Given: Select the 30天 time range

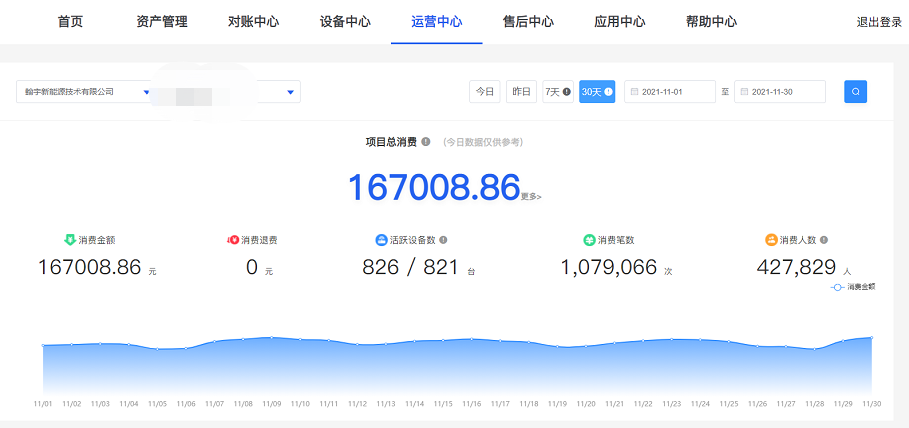Looking at the screenshot, I should (596, 91).
